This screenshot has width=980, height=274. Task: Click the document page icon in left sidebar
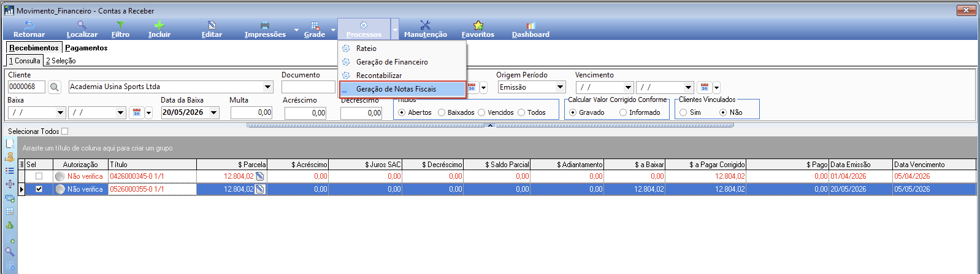point(10,144)
